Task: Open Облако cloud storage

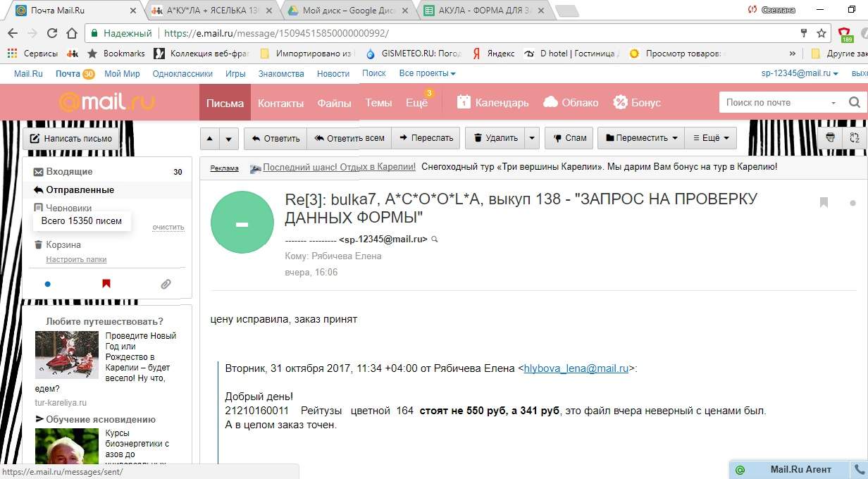Action: click(571, 103)
